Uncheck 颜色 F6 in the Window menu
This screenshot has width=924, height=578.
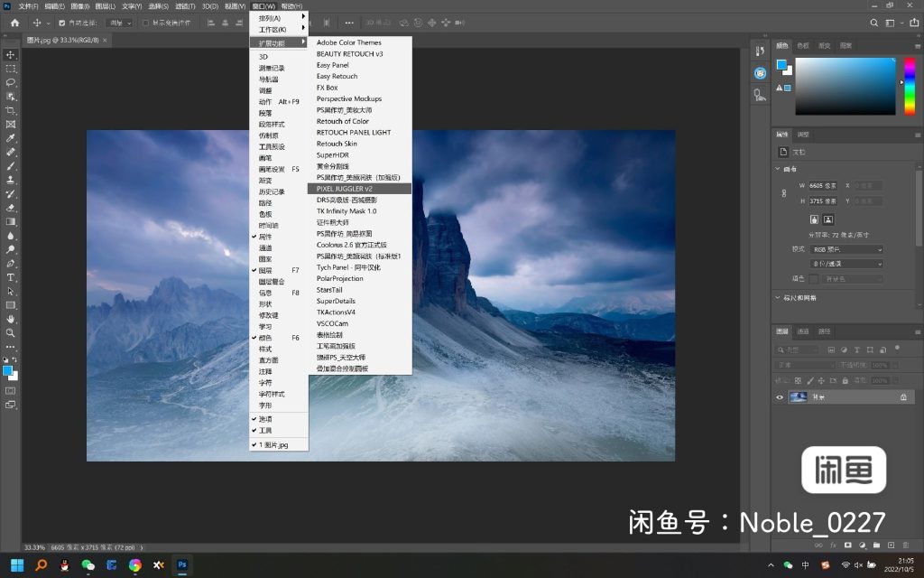279,338
